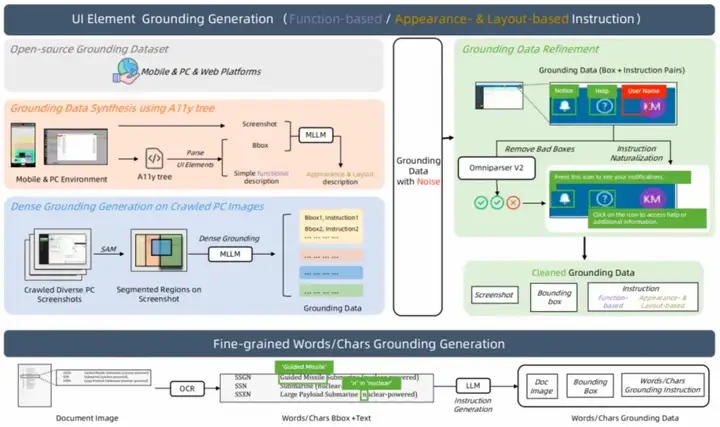
Task: Click the LLM box above Instruction Generation
Action: [473, 386]
